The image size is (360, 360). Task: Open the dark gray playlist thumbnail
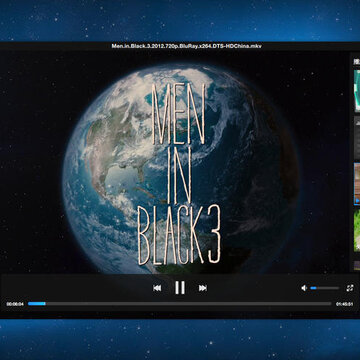coord(357,137)
